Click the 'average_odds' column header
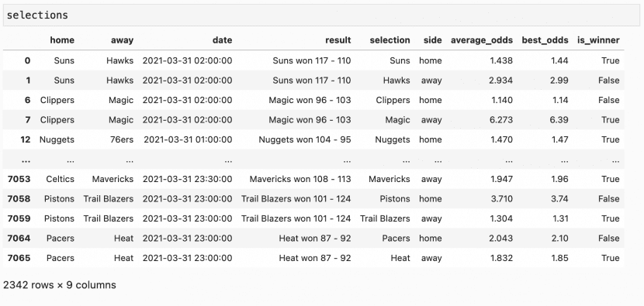644x306 pixels. (x=482, y=40)
